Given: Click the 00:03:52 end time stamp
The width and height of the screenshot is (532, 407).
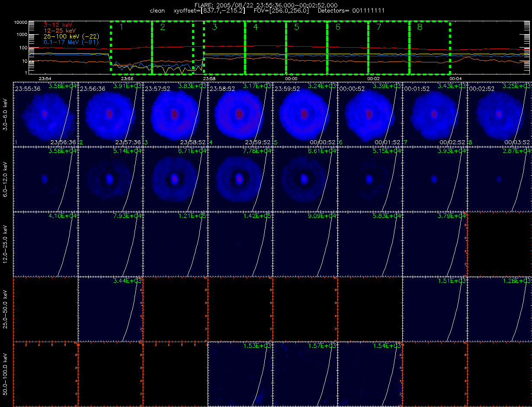Looking at the screenshot, I should [518, 142].
